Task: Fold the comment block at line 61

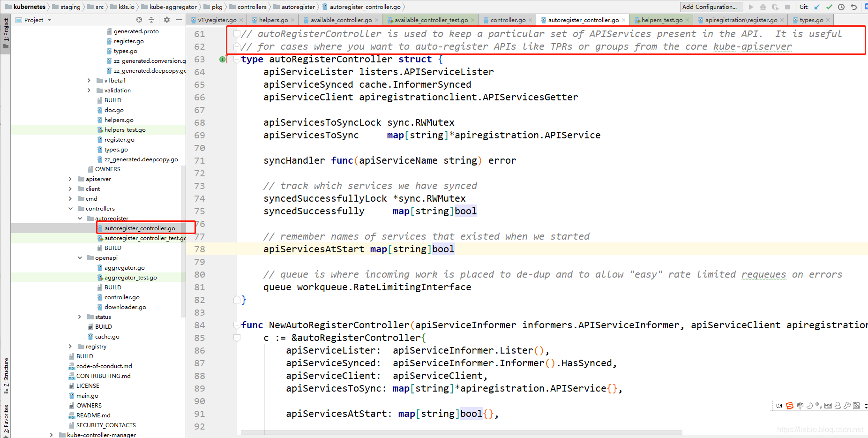Action: [237, 34]
